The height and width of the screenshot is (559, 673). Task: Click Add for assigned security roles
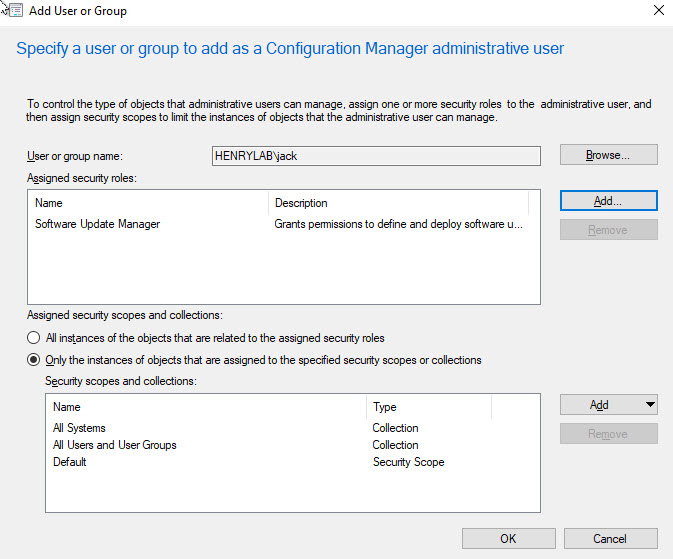click(608, 201)
